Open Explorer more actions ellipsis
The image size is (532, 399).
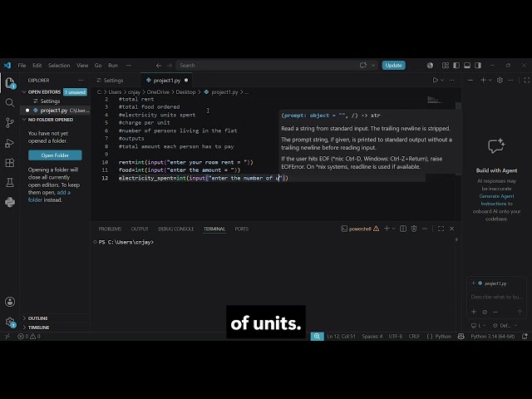coord(81,81)
